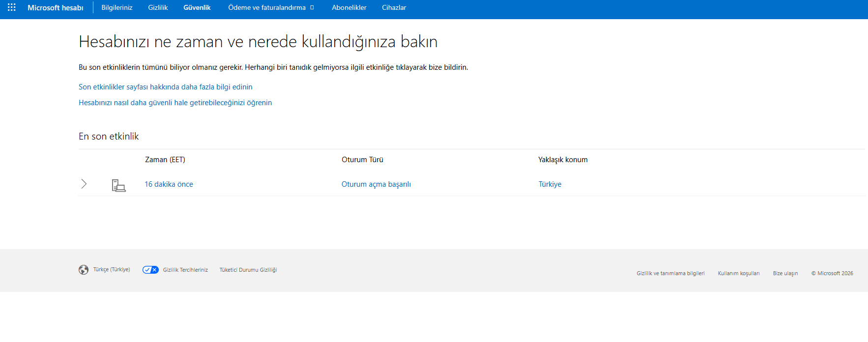Click the privacy choices check-and-cross icon
Viewport: 868px width, 342px height.
tap(150, 270)
